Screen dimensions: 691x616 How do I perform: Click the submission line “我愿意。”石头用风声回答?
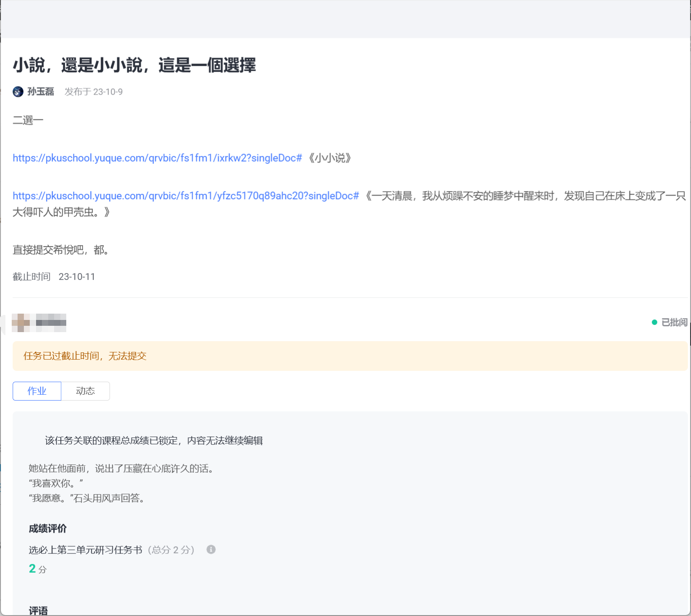tap(87, 498)
